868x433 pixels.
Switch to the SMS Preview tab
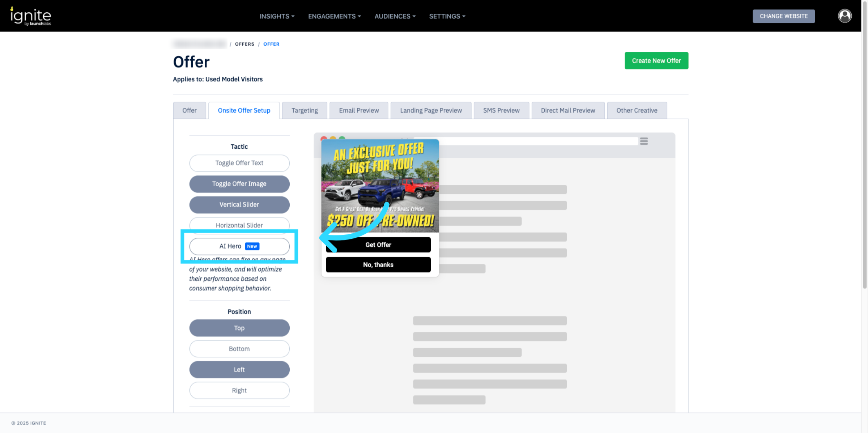501,110
